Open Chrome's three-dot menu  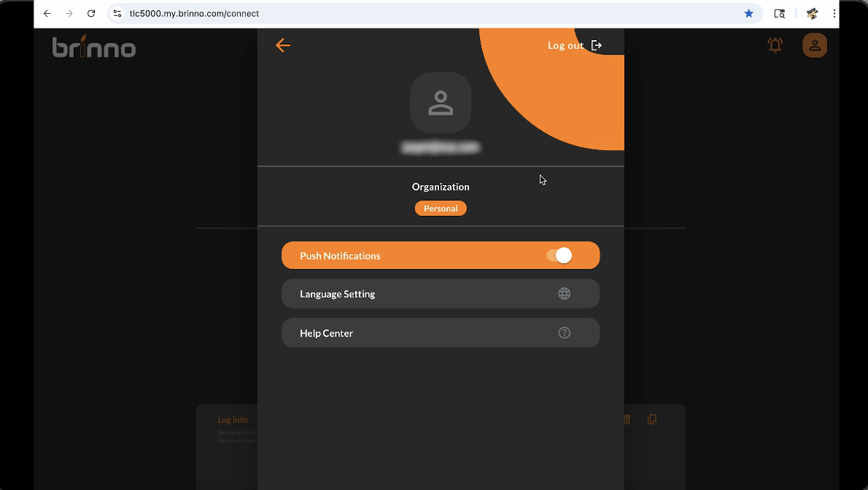pos(834,13)
